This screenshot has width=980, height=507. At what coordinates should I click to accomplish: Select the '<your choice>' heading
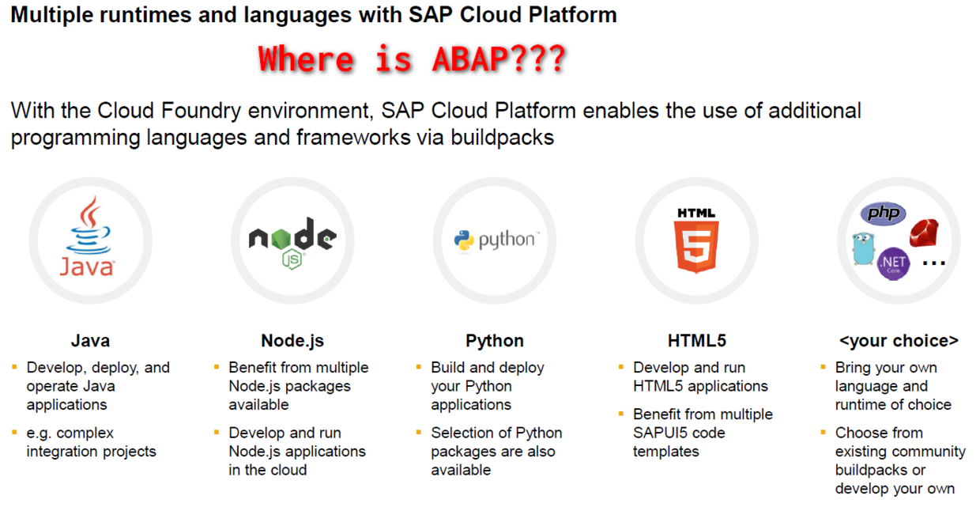point(899,341)
